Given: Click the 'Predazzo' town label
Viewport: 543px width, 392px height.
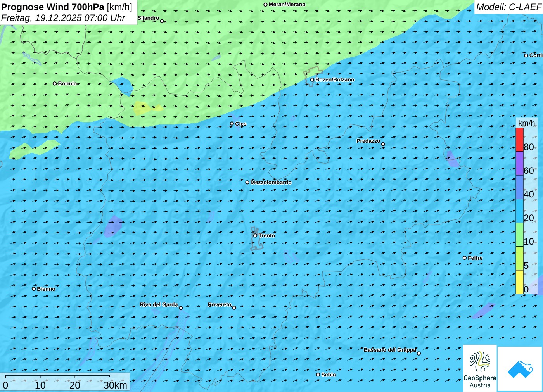Looking at the screenshot, I should (x=368, y=141).
